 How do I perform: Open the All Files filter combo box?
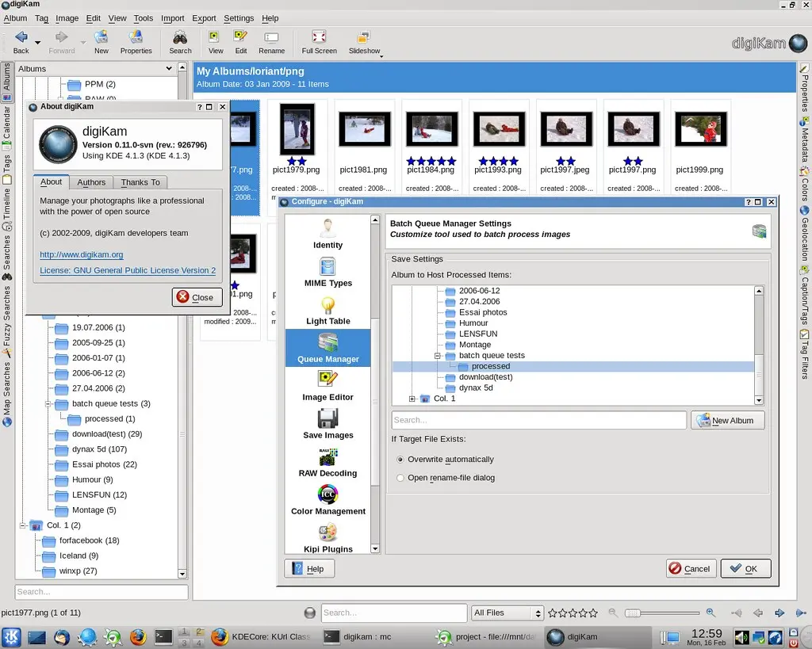click(507, 613)
